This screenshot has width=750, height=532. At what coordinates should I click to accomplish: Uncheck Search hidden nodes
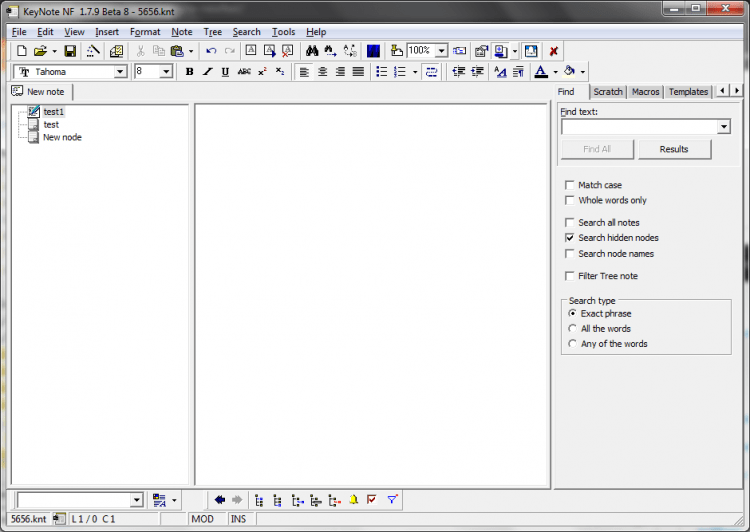(x=570, y=238)
